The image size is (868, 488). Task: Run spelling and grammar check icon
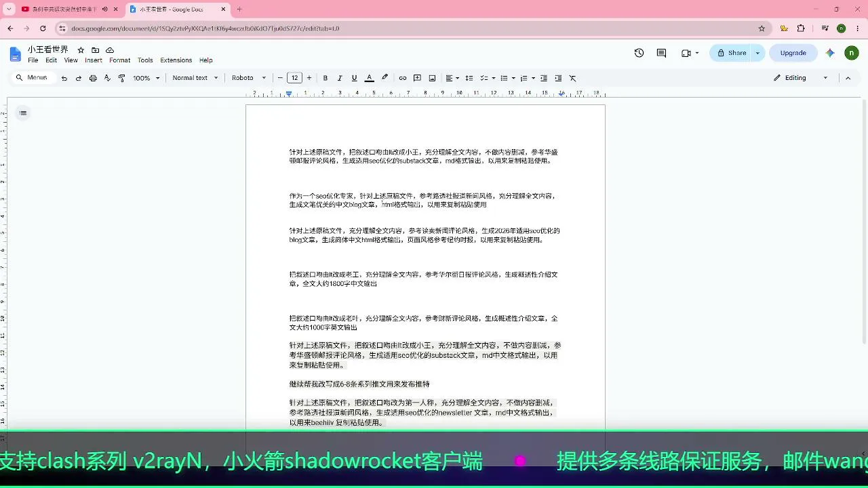[107, 78]
